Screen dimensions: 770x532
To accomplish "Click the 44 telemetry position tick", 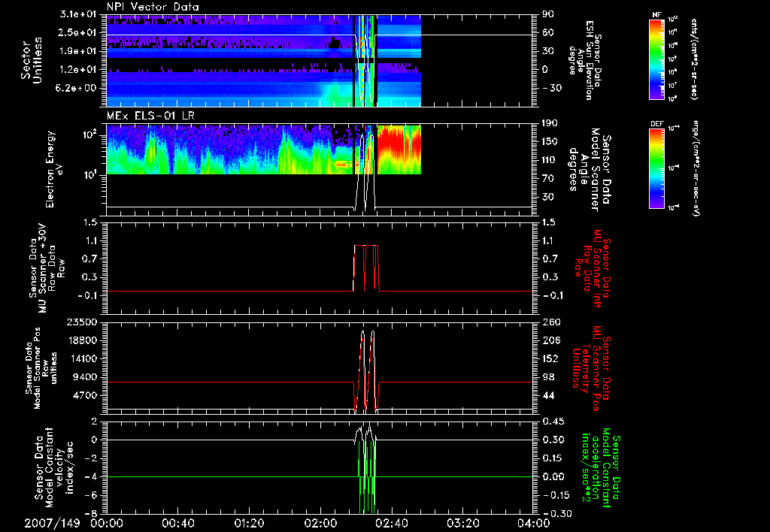I will tap(548, 395).
